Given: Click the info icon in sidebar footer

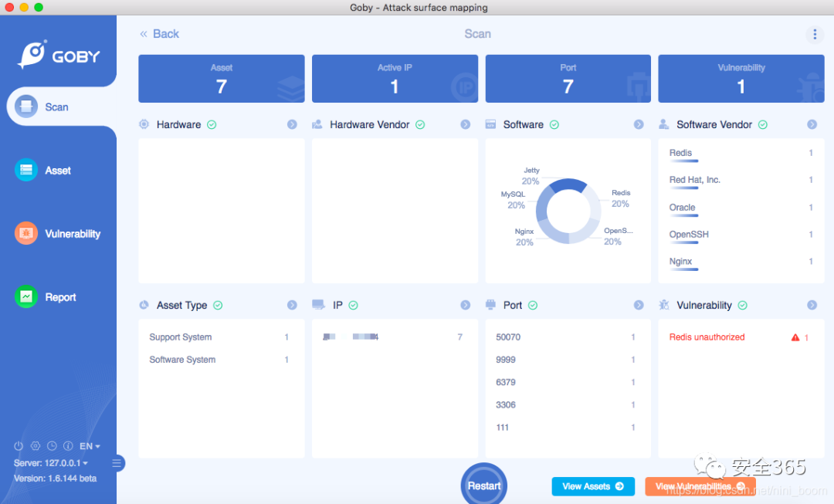Looking at the screenshot, I should pos(68,446).
